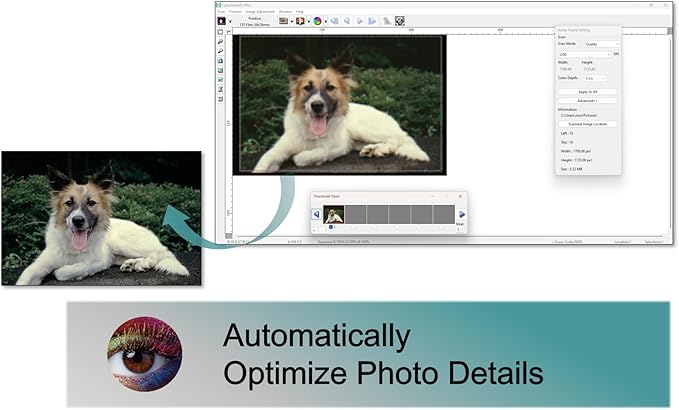
Task: Click the color wheel adjustment icon
Action: tap(317, 20)
